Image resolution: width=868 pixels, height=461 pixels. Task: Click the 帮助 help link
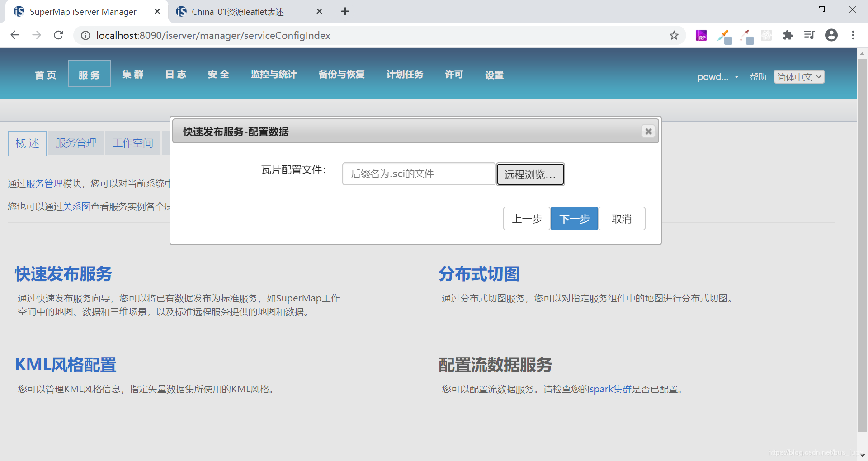758,77
